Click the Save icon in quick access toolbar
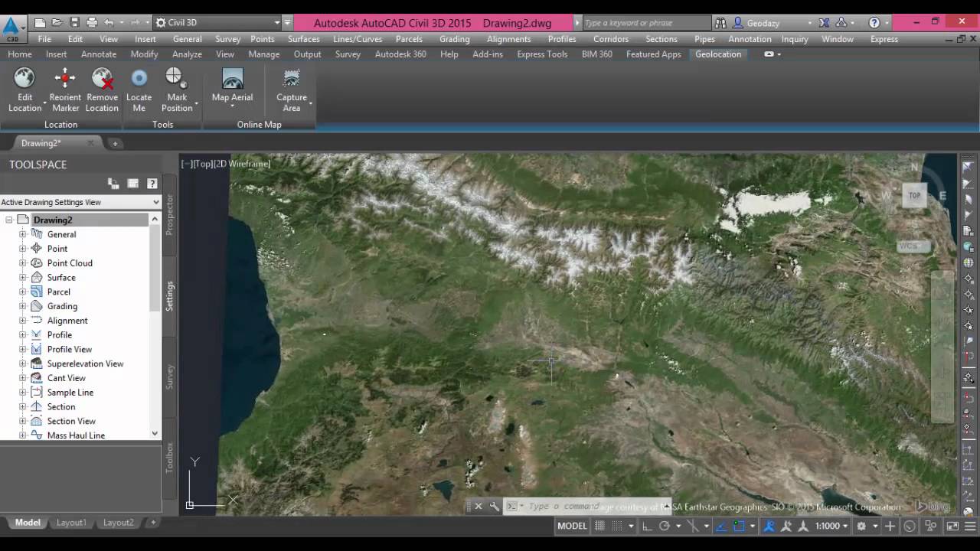Viewport: 980px width, 551px height. point(74,23)
